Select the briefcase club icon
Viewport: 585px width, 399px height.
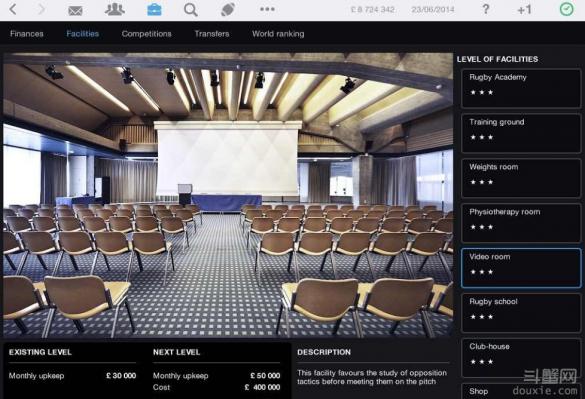(154, 9)
